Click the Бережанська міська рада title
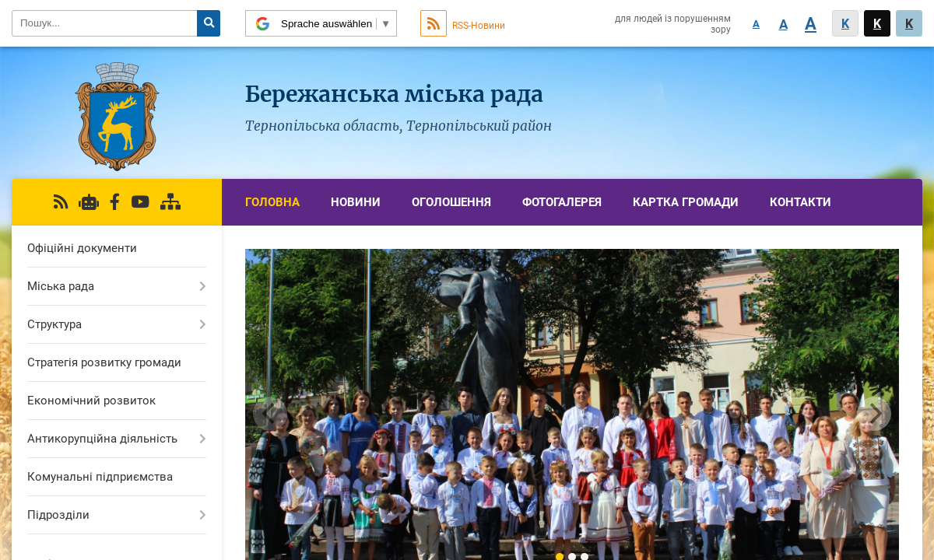This screenshot has width=934, height=560. tap(394, 94)
